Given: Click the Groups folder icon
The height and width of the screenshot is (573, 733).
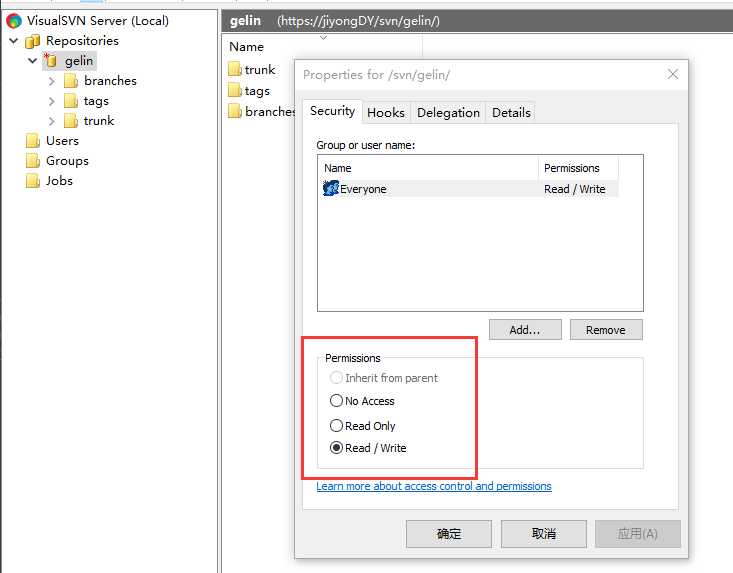Looking at the screenshot, I should (33, 161).
